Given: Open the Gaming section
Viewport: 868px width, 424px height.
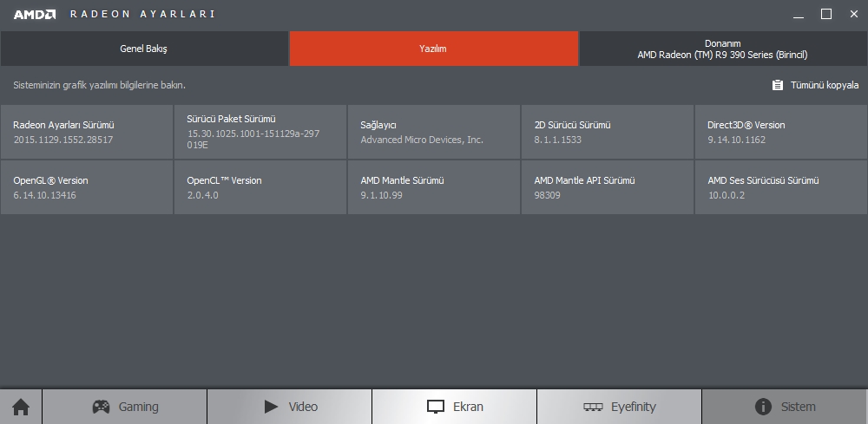Looking at the screenshot, I should coord(124,407).
